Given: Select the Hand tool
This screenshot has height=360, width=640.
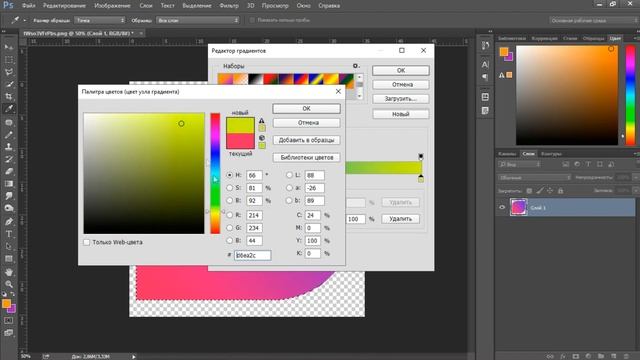Looking at the screenshot, I should coord(9,272).
